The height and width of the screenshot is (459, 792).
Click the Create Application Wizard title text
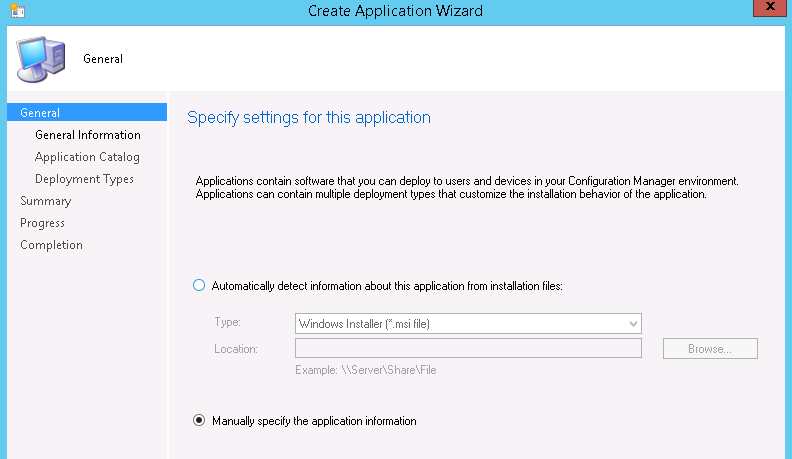(x=395, y=11)
